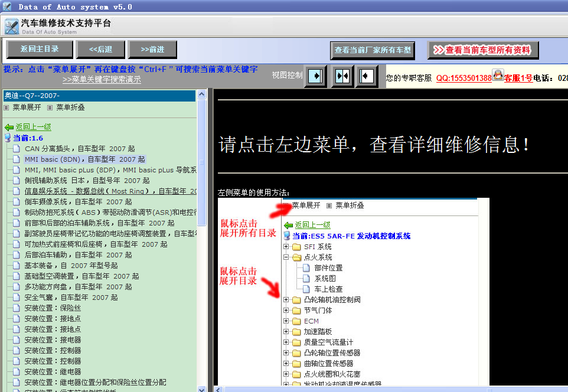Expand the ECM folder

pos(286,321)
